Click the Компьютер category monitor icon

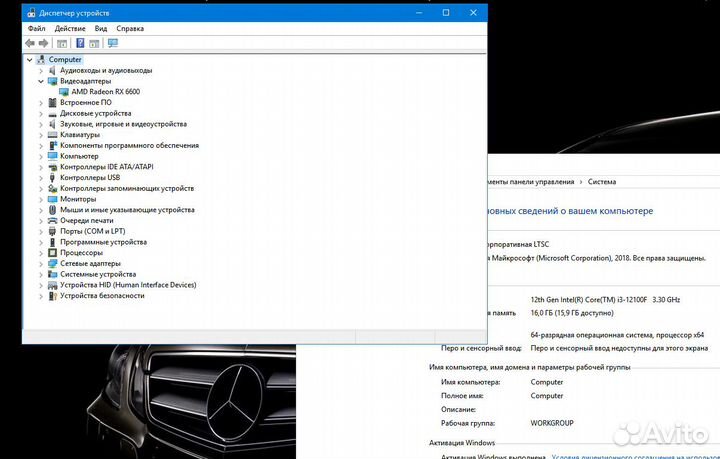[x=52, y=156]
